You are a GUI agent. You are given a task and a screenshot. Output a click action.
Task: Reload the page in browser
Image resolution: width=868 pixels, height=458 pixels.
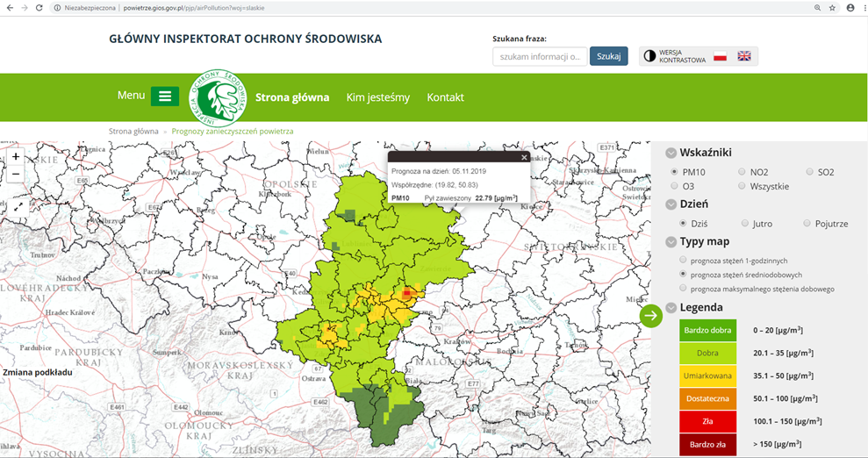pyautogui.click(x=39, y=7)
